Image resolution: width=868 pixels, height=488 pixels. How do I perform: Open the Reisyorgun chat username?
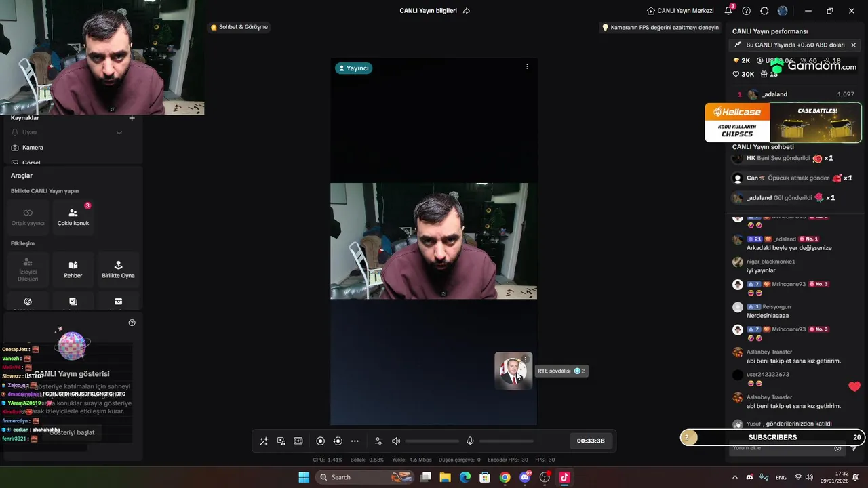[776, 306]
